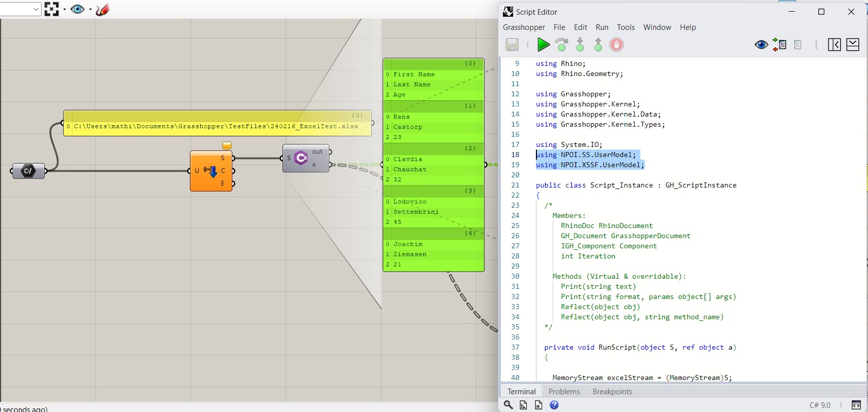Open the zoom level combo box dropdown

(x=36, y=9)
